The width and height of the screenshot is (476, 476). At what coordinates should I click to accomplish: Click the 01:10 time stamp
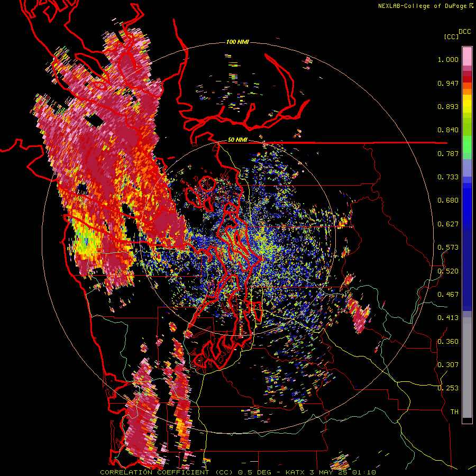pos(364,472)
